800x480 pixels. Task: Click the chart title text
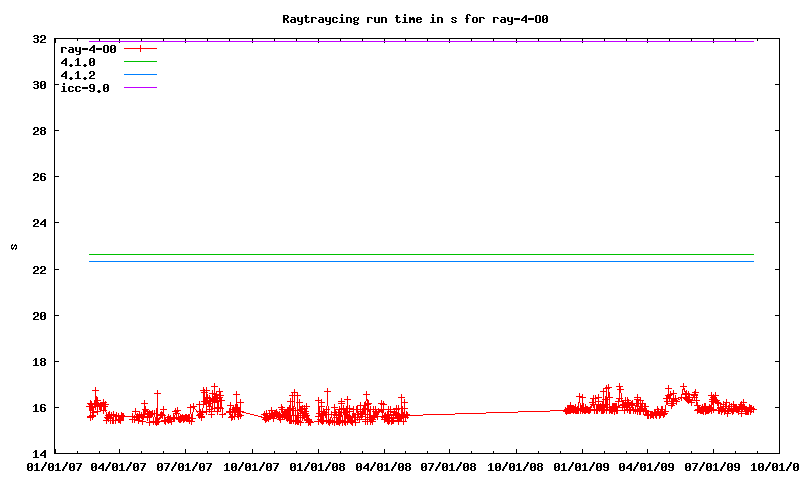coord(415,19)
